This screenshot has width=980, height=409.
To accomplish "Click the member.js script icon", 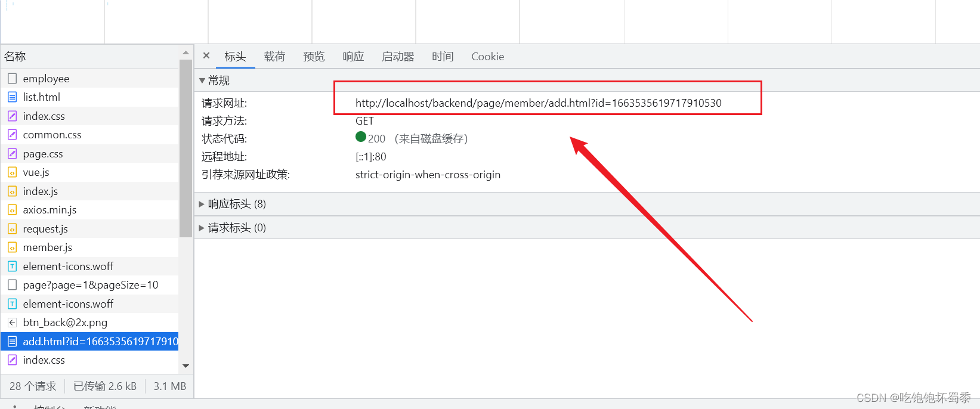I will 12,247.
